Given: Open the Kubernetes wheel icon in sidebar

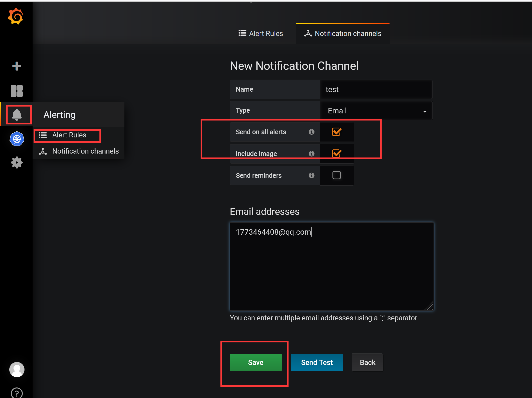Looking at the screenshot, I should coord(17,139).
